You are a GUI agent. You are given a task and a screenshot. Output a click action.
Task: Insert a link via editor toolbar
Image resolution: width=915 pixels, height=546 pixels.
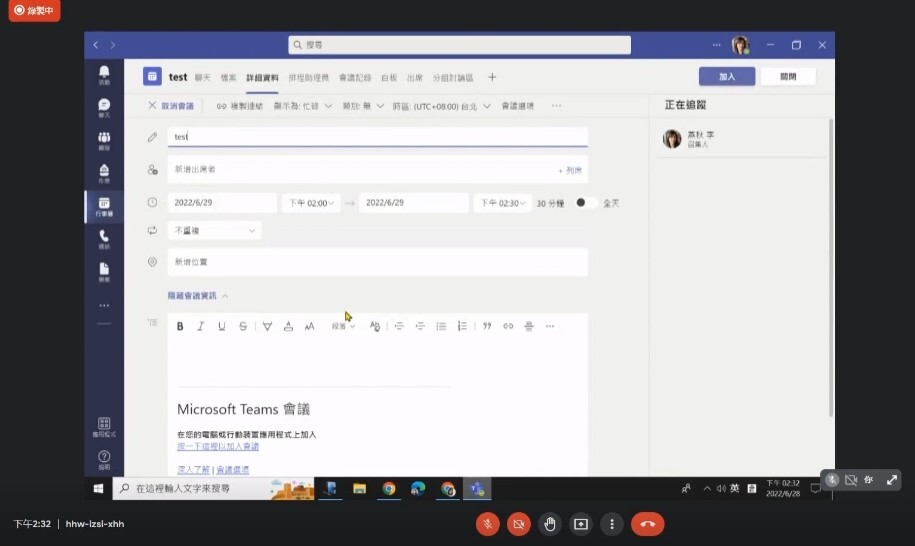tap(508, 326)
